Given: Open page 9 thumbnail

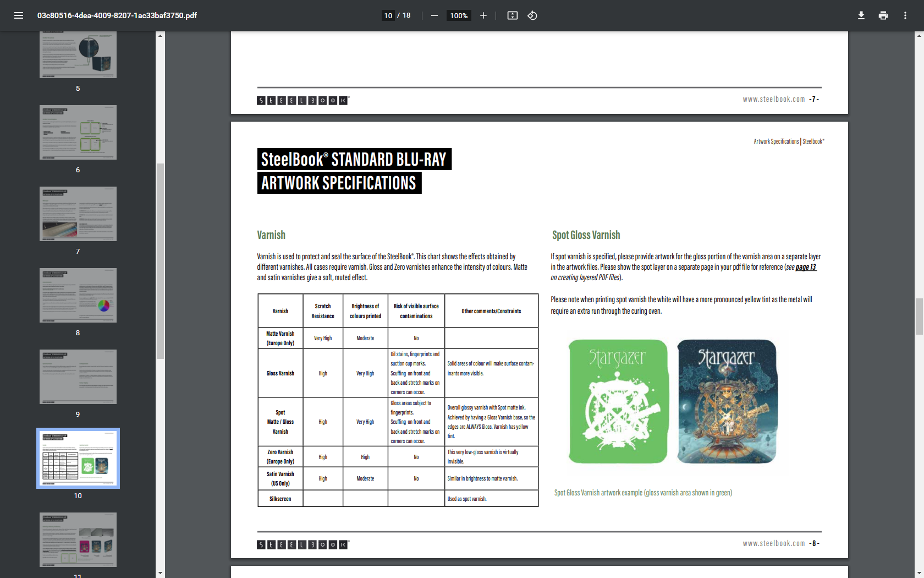Looking at the screenshot, I should click(x=78, y=377).
